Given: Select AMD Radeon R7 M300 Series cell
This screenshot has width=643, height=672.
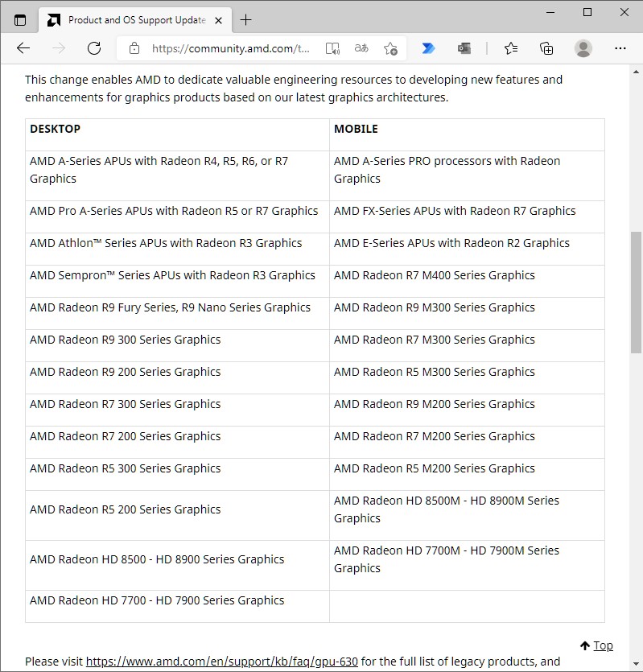Looking at the screenshot, I should point(467,345).
